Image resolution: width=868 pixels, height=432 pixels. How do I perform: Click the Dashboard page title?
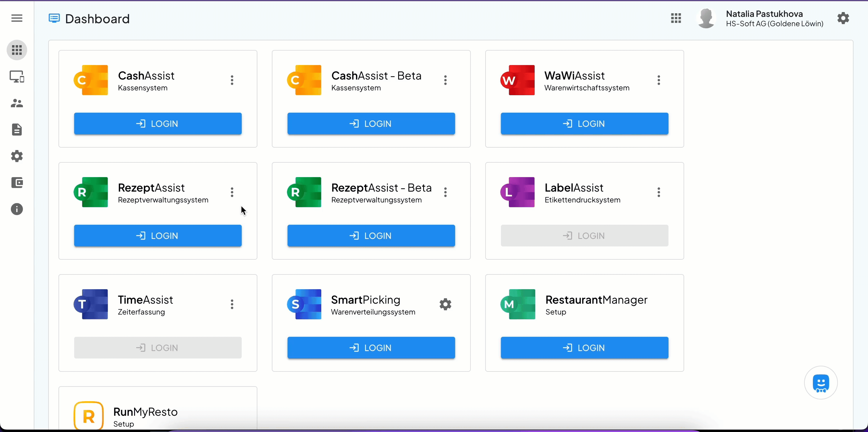[x=97, y=19]
